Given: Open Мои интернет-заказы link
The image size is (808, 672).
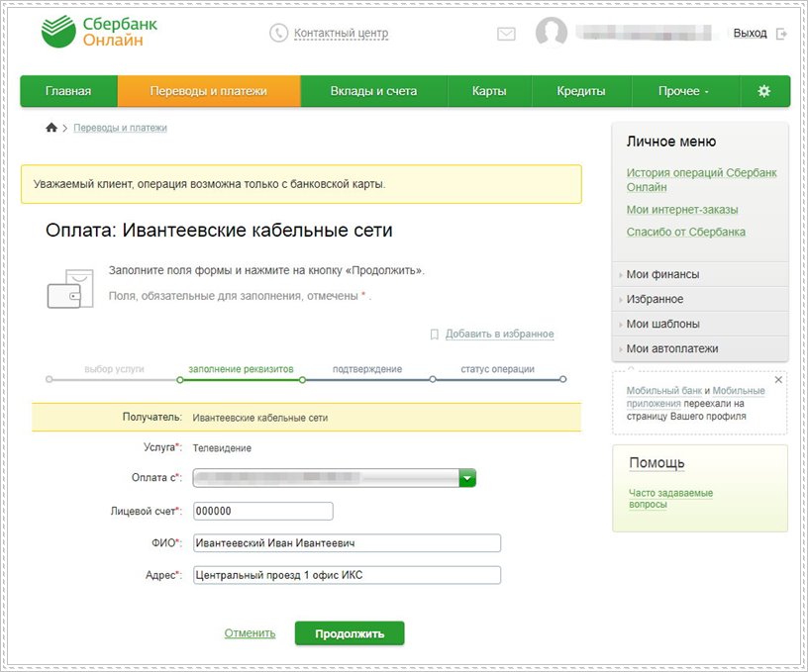Looking at the screenshot, I should pos(681,210).
